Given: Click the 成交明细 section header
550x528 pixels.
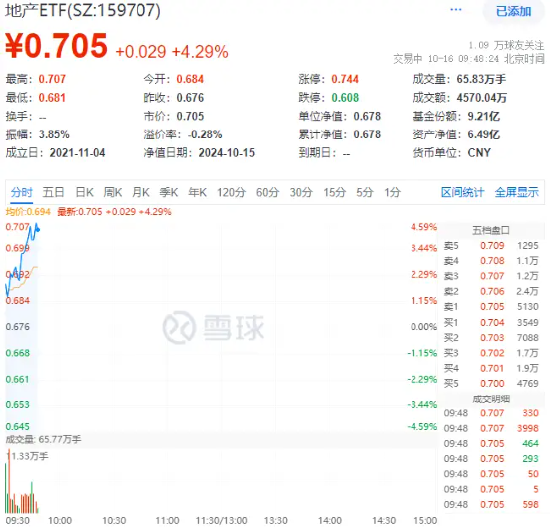Looking at the screenshot, I should pyautogui.click(x=491, y=399).
